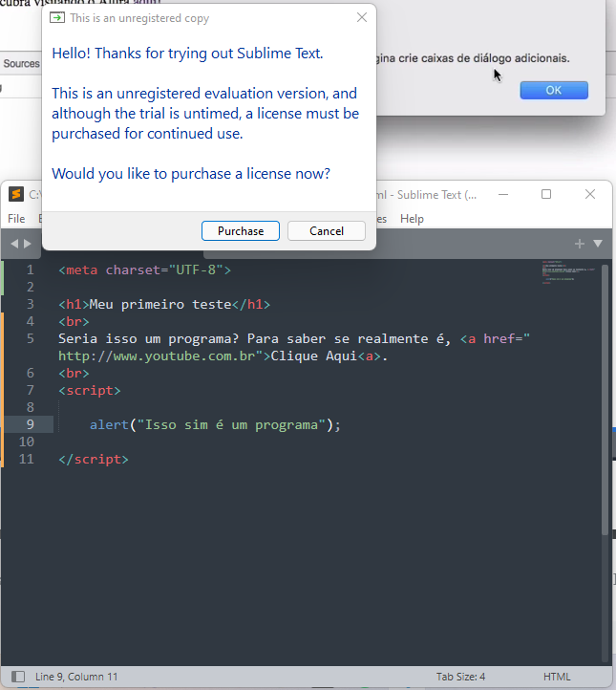Screen dimensions: 616x690
Task: Open the Help menu in Sublime Text
Action: click(x=412, y=219)
